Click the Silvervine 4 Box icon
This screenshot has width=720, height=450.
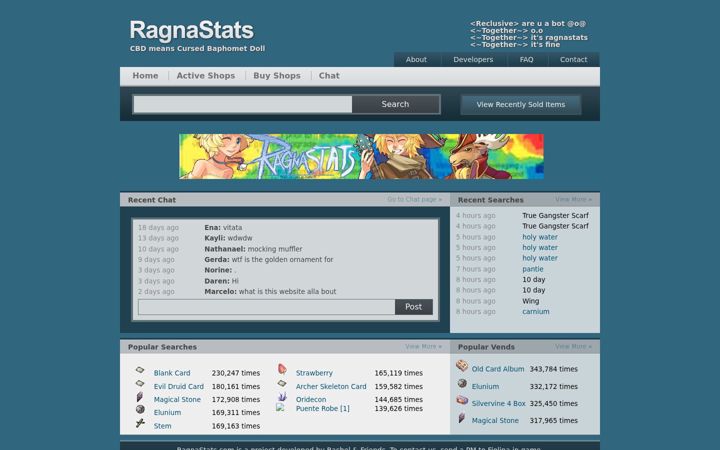(462, 400)
